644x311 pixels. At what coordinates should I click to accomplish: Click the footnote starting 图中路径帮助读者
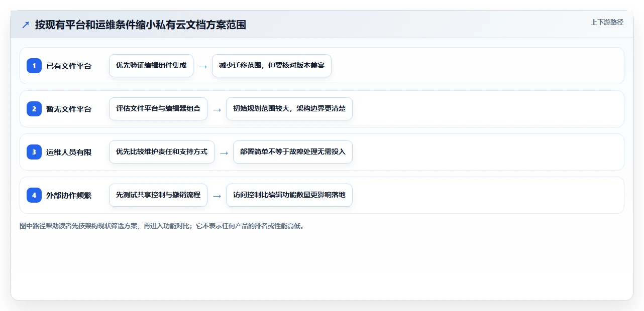[162, 226]
